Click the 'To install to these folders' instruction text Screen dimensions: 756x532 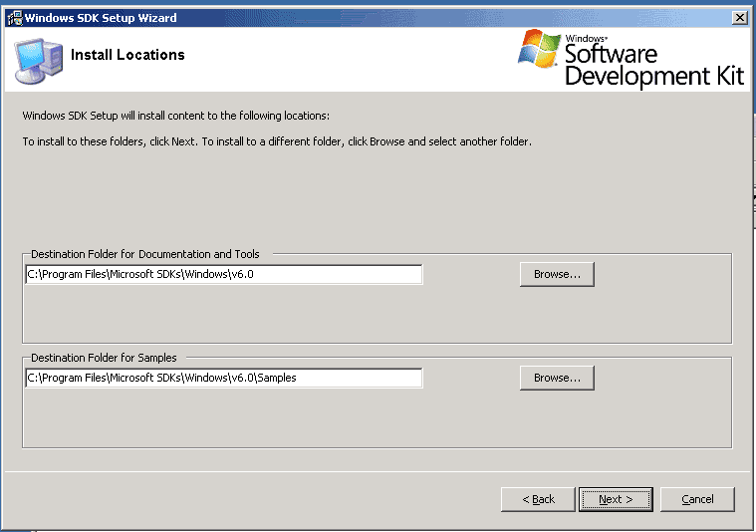(277, 141)
